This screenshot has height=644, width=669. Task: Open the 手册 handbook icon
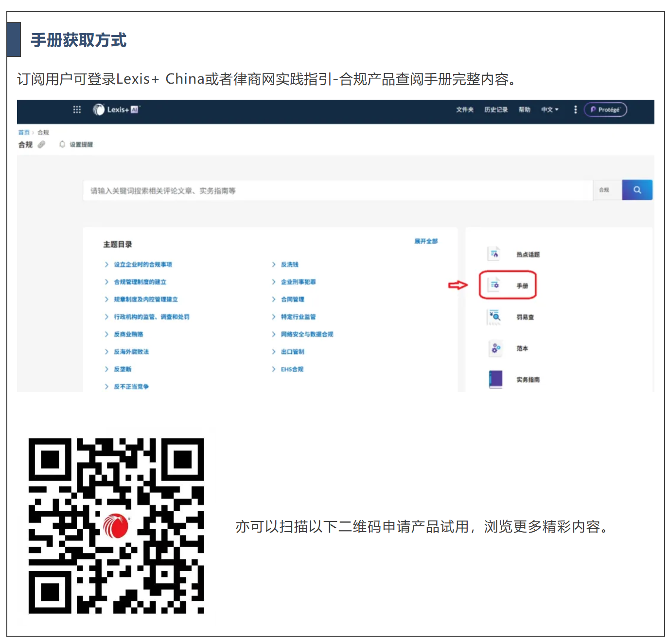[x=494, y=285]
